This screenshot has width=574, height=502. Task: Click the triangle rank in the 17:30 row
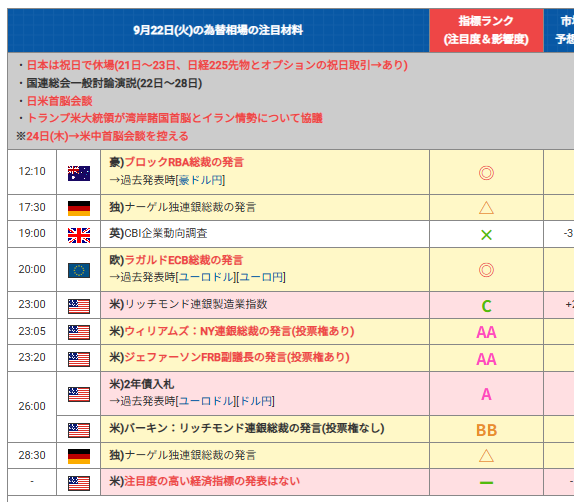coord(486,208)
